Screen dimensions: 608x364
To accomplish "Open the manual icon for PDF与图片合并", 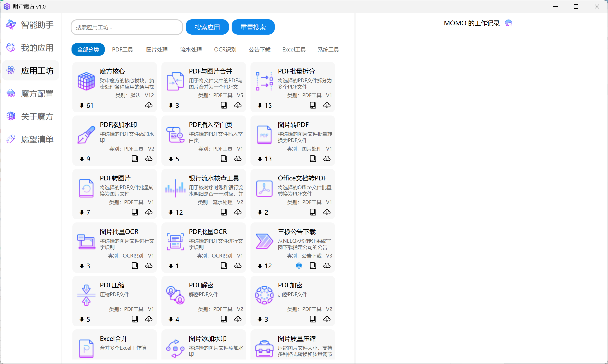I will point(224,105).
